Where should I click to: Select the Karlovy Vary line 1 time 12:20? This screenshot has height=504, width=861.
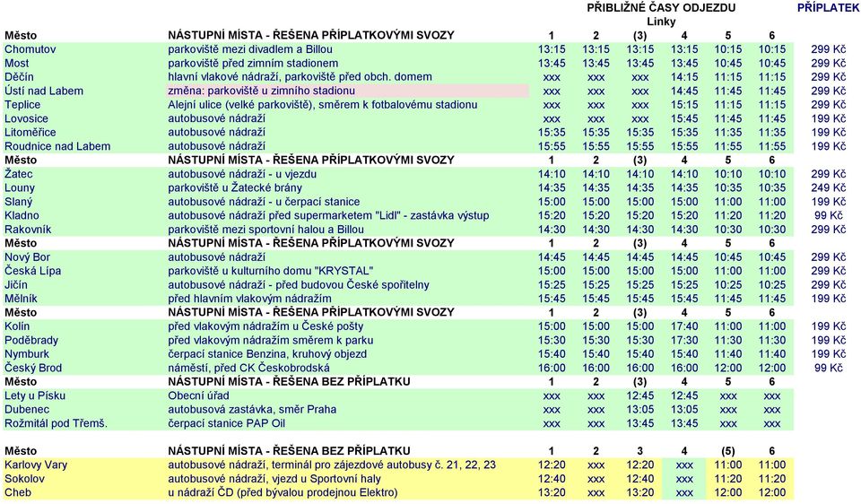(x=552, y=465)
